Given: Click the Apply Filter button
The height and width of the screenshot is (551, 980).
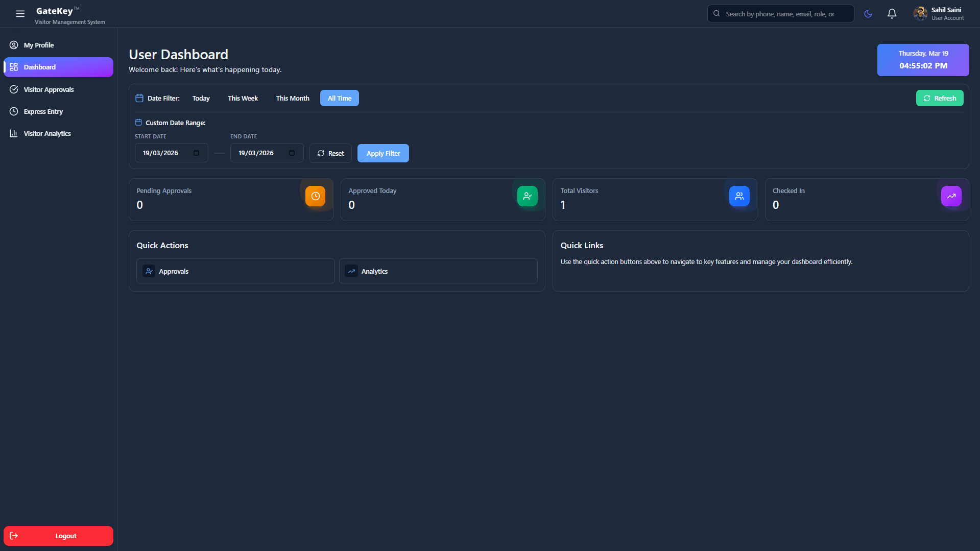Looking at the screenshot, I should 383,153.
